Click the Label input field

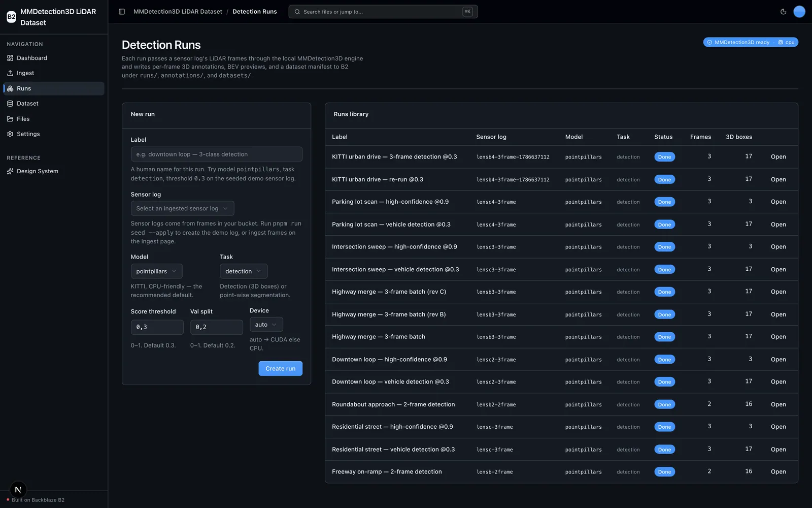point(217,154)
